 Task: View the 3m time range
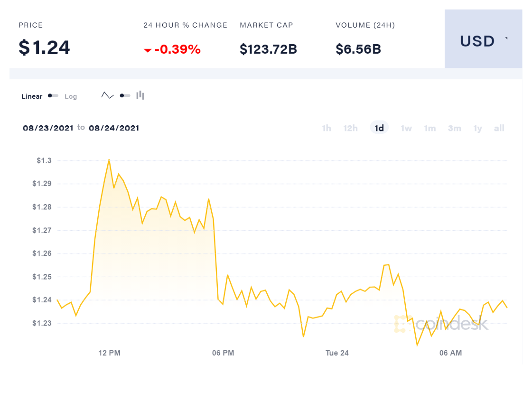(454, 128)
